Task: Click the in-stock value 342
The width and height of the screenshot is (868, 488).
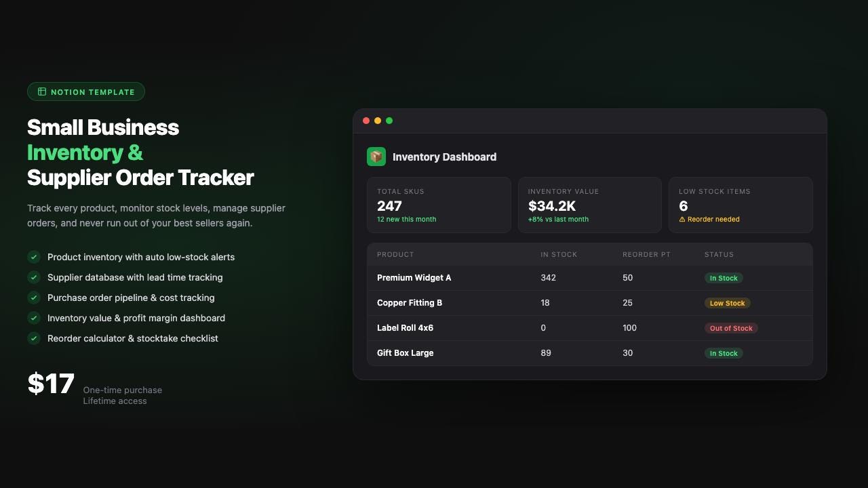Action: click(x=548, y=278)
